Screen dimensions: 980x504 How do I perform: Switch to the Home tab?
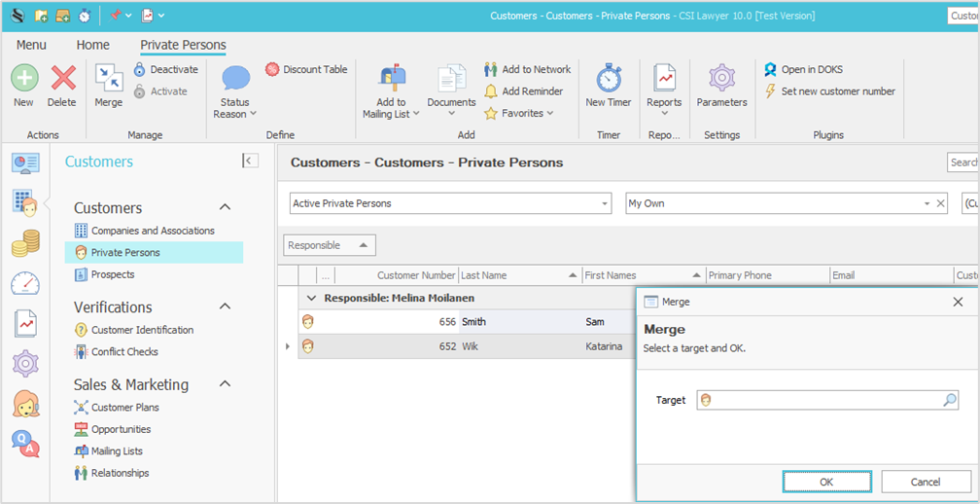[92, 45]
